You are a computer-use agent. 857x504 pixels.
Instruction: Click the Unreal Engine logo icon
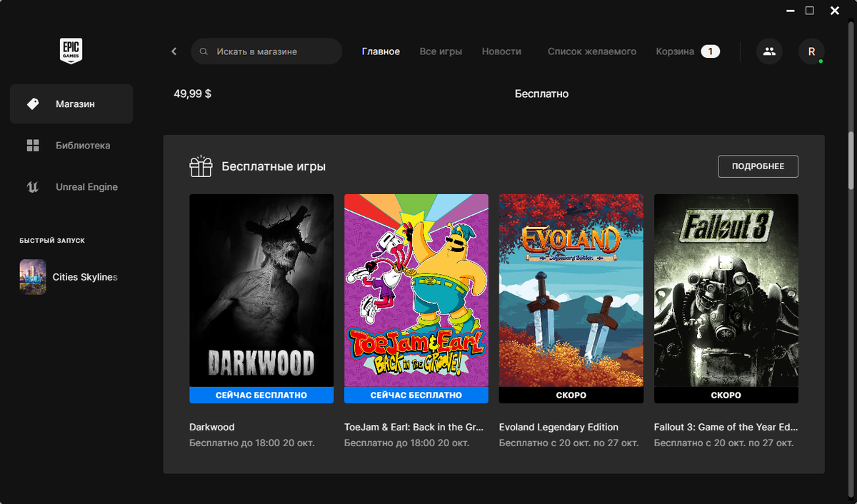point(33,187)
